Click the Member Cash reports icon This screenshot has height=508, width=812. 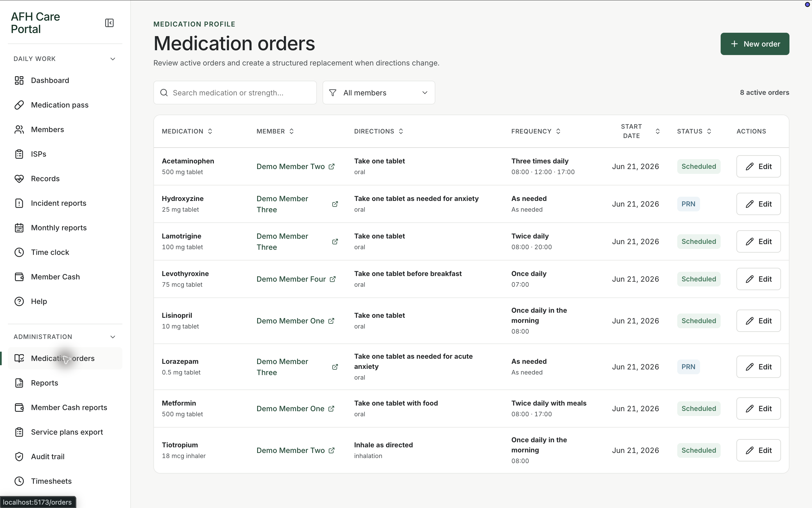click(19, 408)
